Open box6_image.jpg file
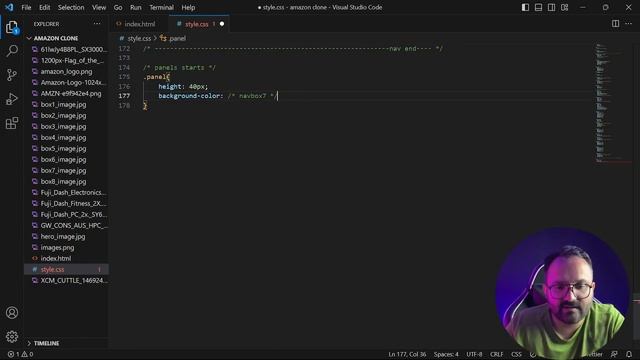Image resolution: width=640 pixels, height=360 pixels. 63,160
